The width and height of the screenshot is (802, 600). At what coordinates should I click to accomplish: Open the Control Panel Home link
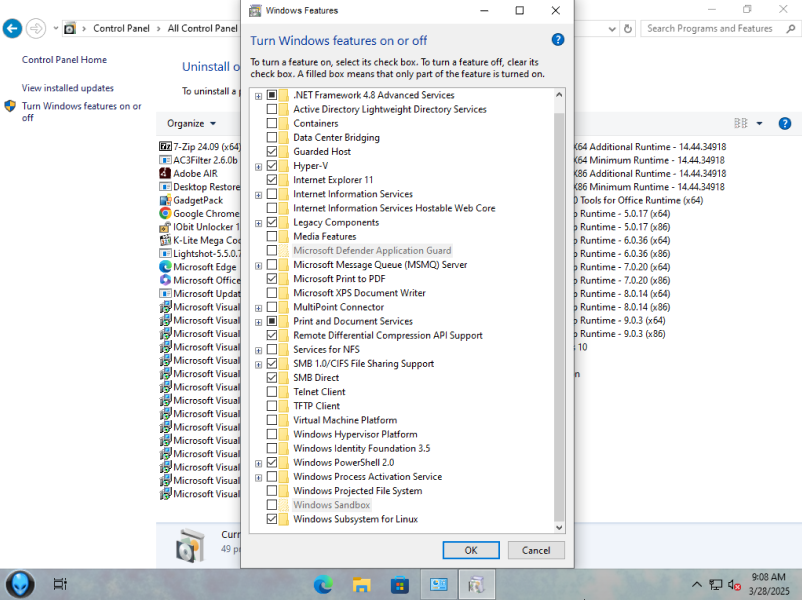pos(64,60)
